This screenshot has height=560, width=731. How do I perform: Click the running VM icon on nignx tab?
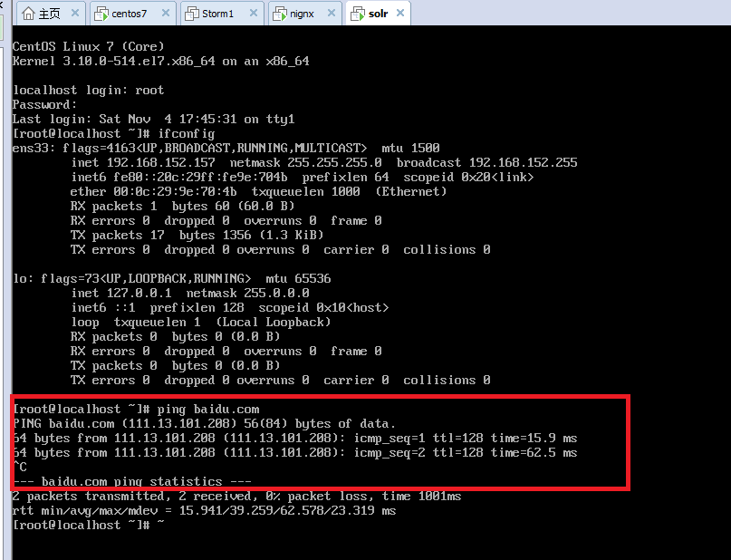(280, 14)
